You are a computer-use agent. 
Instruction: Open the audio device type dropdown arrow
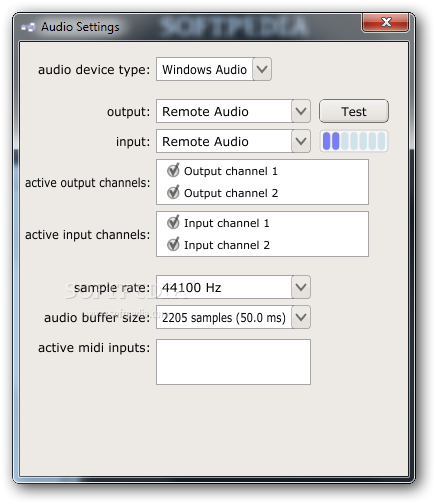(262, 69)
